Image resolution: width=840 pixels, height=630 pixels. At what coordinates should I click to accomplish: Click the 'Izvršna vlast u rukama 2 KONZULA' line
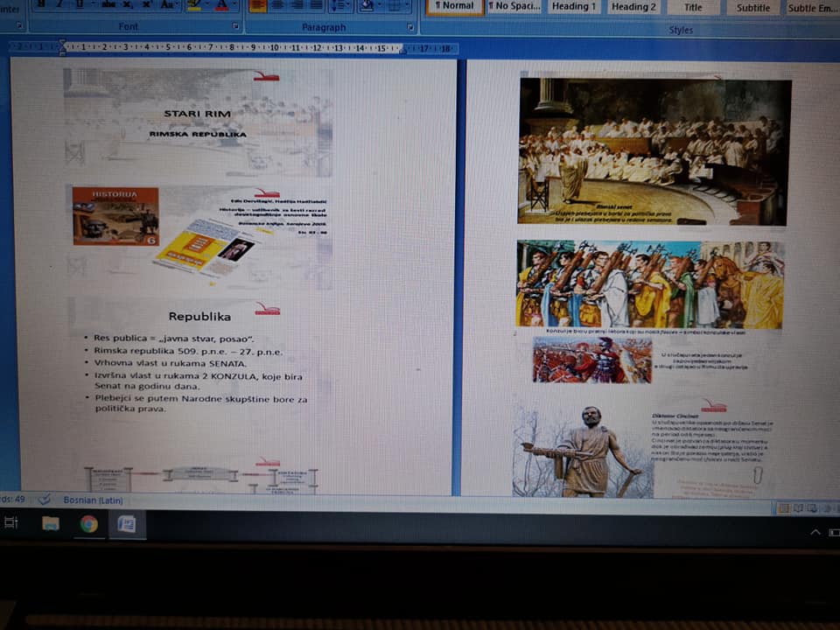tap(199, 381)
